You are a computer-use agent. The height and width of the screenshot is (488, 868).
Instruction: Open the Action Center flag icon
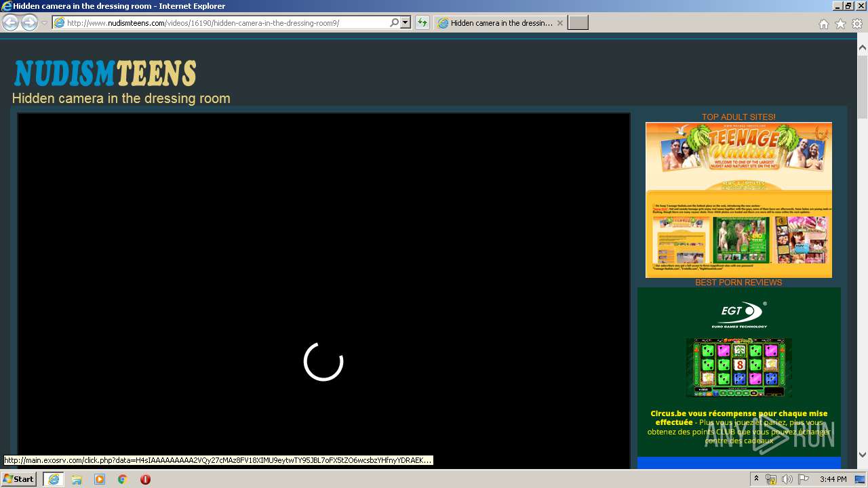(802, 479)
